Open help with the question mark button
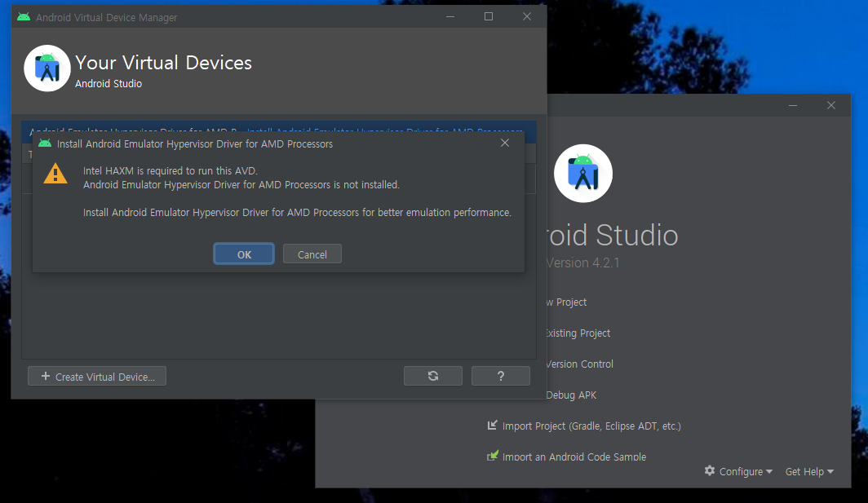Viewport: 868px width, 503px height. [x=500, y=376]
